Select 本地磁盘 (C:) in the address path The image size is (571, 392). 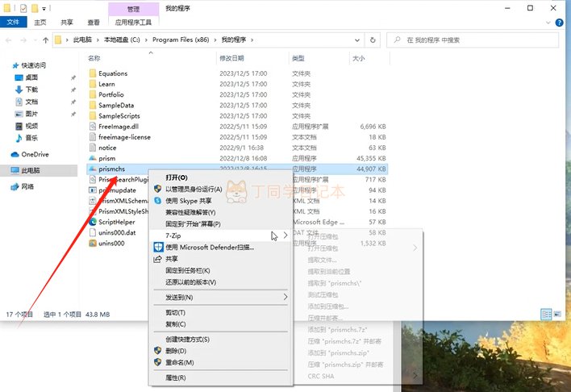coord(122,40)
